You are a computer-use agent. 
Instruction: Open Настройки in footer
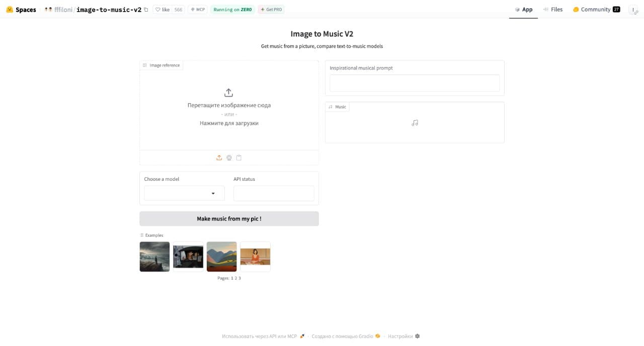click(404, 336)
